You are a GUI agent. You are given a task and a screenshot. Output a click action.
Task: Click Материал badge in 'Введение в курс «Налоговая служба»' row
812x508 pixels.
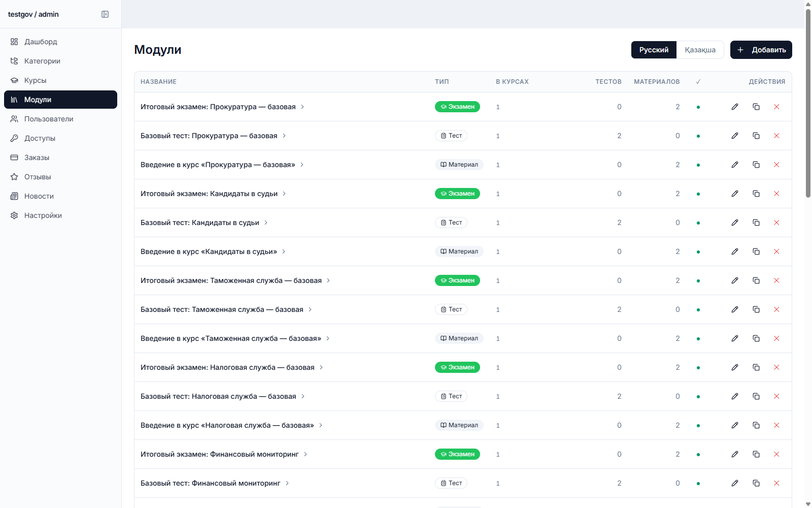459,425
